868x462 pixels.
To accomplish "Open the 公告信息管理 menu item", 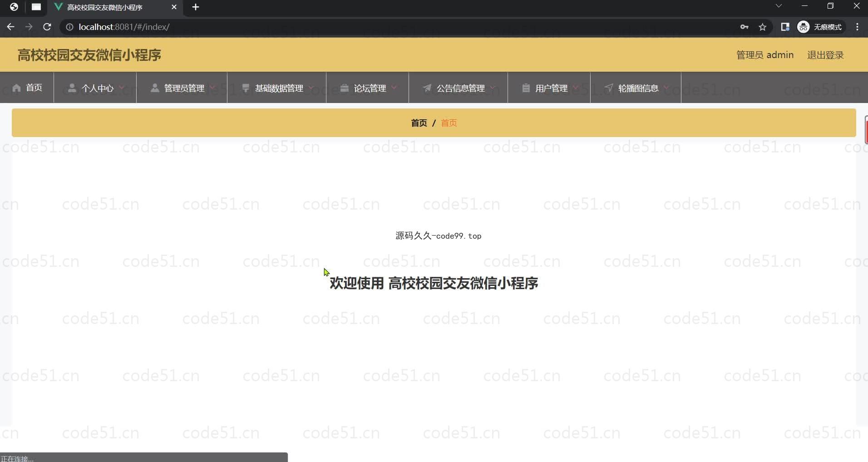I will click(459, 87).
